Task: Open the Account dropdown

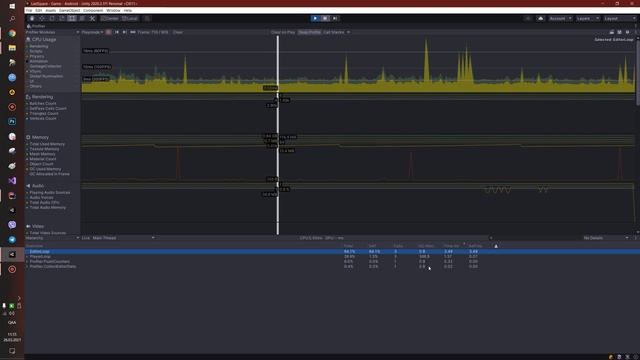Action: [x=560, y=18]
